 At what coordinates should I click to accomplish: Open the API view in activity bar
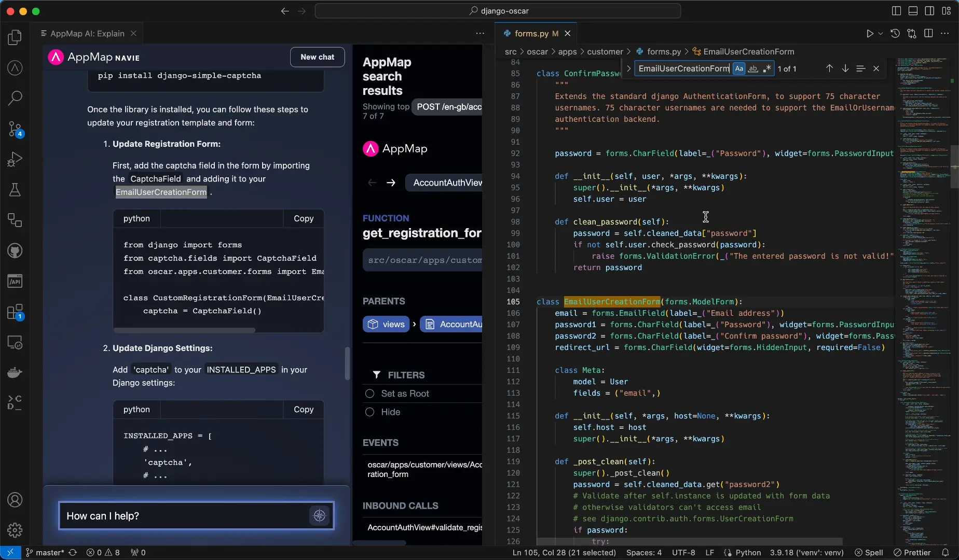click(15, 282)
